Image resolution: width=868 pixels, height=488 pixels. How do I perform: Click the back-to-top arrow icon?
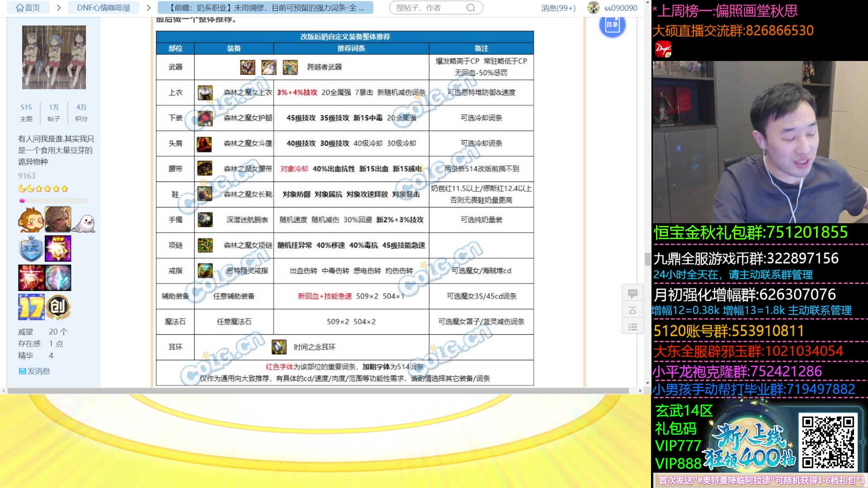[632, 310]
